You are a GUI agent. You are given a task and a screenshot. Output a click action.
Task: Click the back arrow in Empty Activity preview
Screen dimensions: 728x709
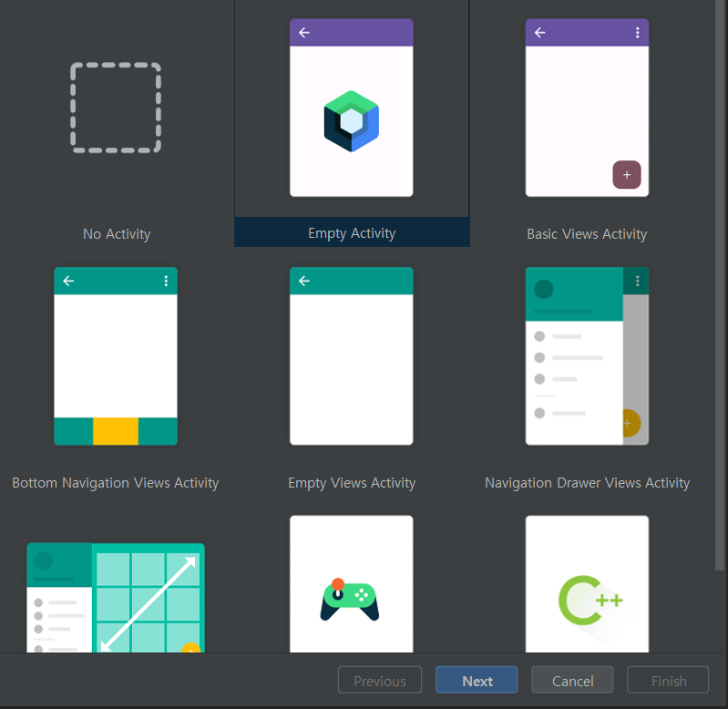[304, 33]
